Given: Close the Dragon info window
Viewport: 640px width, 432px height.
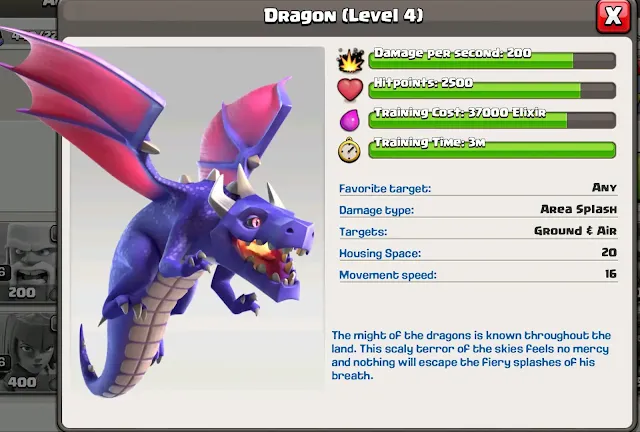Looking at the screenshot, I should [x=613, y=16].
